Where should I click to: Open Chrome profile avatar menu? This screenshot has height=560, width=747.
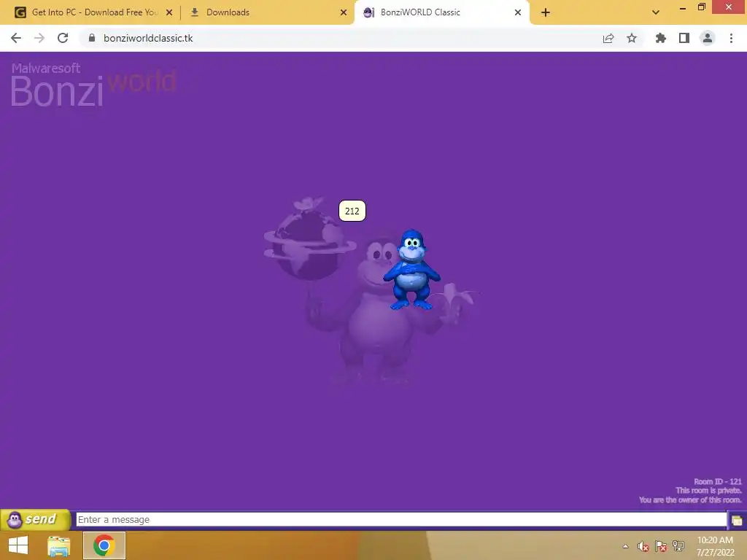[708, 38]
